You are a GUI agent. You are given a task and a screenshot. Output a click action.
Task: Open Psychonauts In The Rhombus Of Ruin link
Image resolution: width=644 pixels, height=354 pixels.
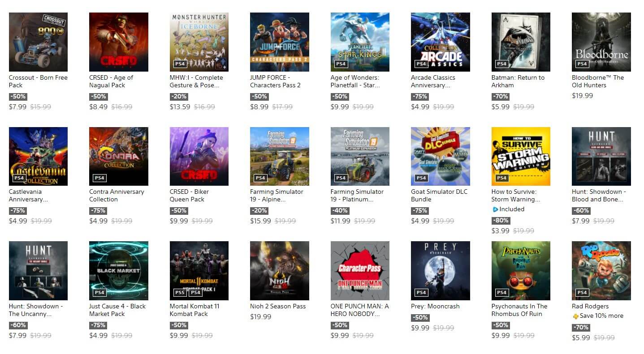coord(519,310)
